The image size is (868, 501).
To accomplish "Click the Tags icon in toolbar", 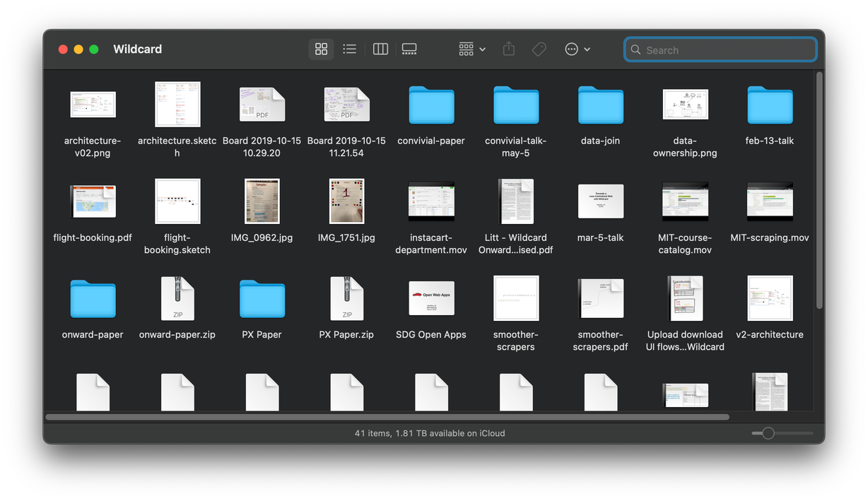I will [539, 49].
